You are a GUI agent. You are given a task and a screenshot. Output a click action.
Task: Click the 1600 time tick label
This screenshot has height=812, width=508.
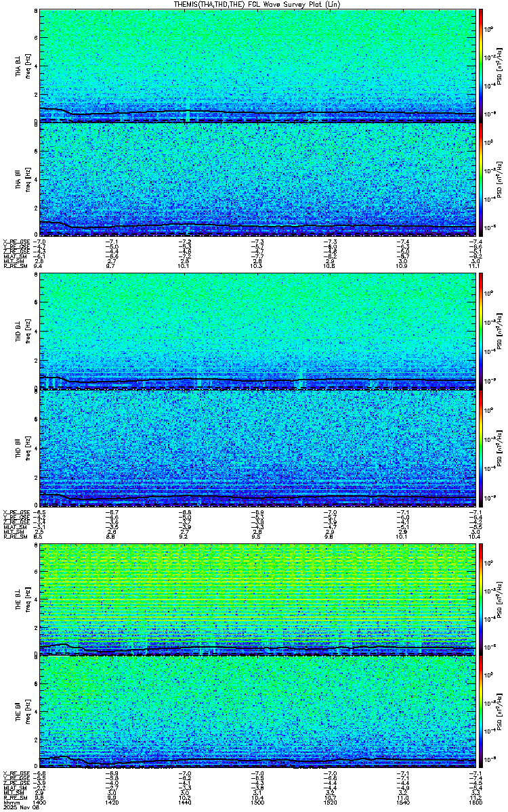coord(475,803)
